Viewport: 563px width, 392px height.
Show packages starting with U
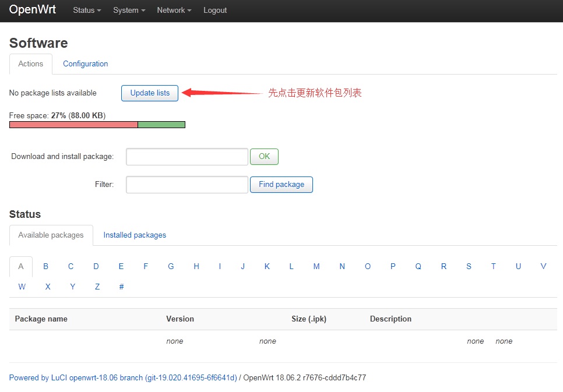[x=519, y=266]
